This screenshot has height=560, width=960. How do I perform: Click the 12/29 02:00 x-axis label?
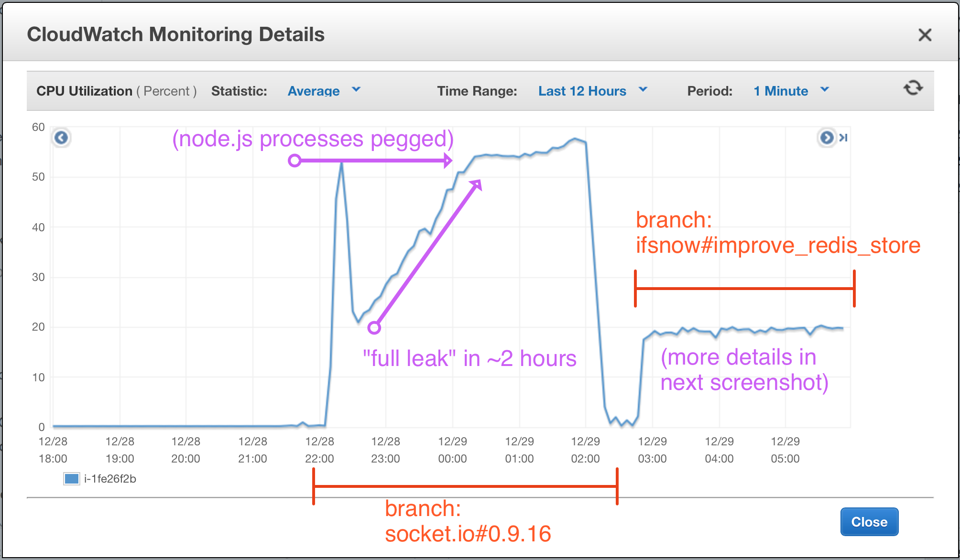[585, 450]
